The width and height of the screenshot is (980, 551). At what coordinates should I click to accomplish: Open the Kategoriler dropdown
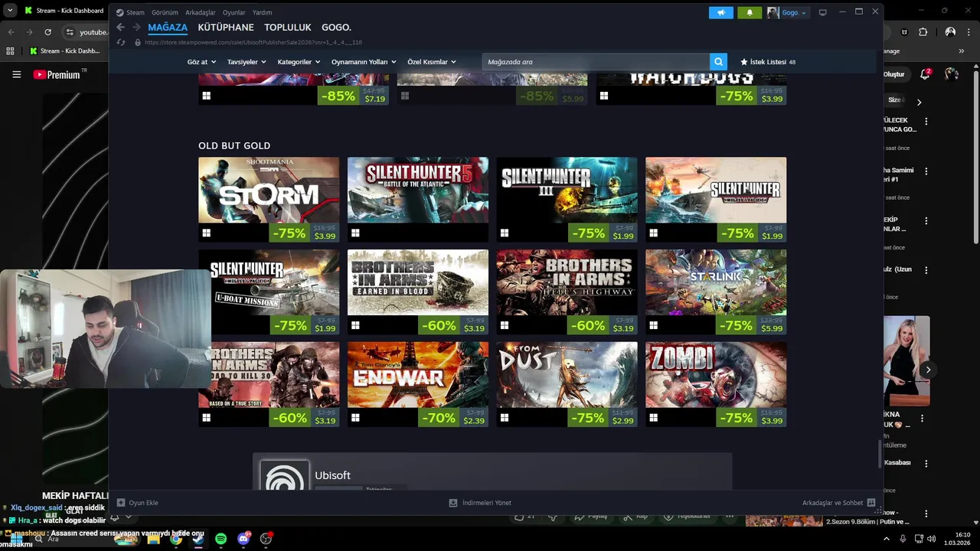click(x=299, y=62)
